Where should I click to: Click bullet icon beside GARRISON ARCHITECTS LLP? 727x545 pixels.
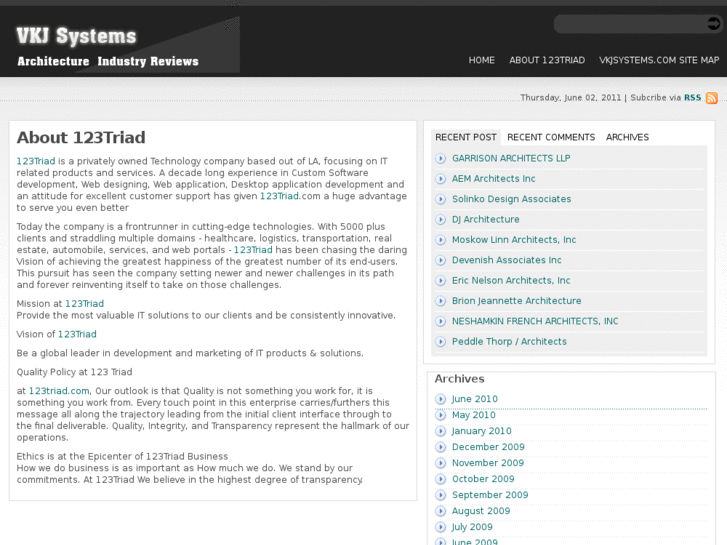[x=440, y=159]
